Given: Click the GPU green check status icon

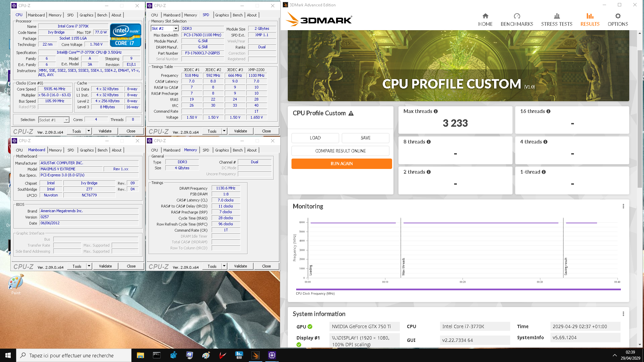Looking at the screenshot, I should coord(310,326).
